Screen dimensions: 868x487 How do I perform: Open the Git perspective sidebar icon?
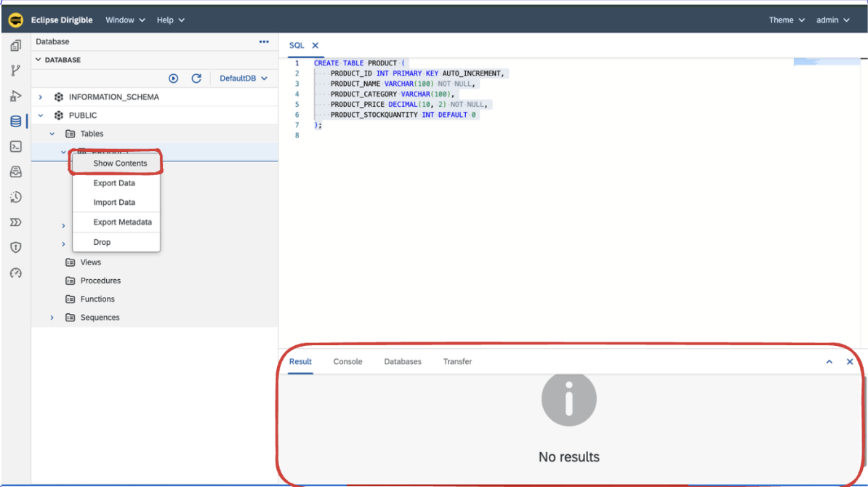tap(15, 71)
